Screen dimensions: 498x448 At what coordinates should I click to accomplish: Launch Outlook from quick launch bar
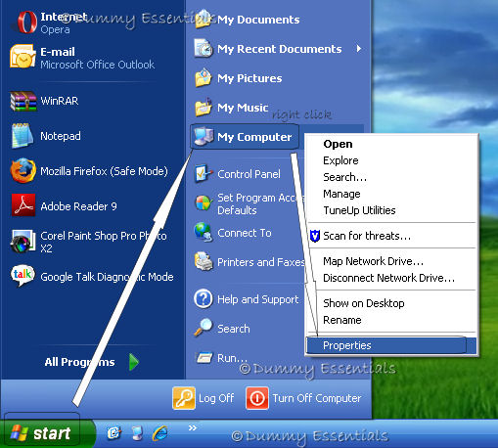tap(113, 433)
